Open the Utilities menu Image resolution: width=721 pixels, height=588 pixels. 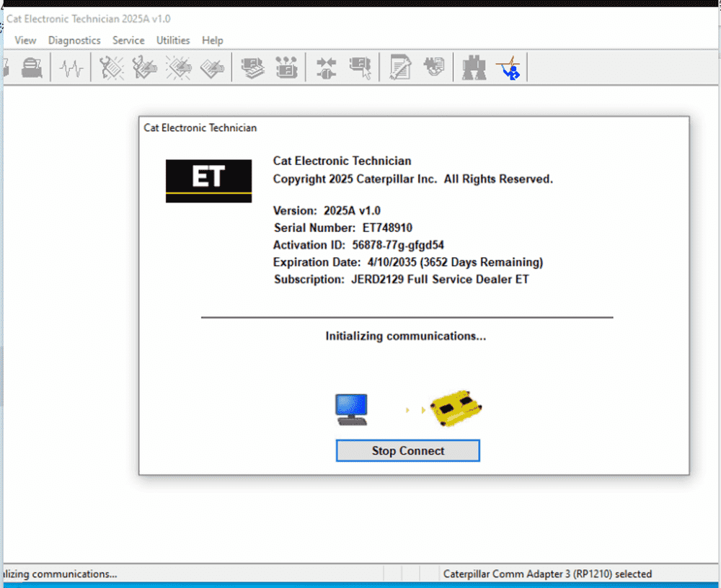[x=173, y=40]
